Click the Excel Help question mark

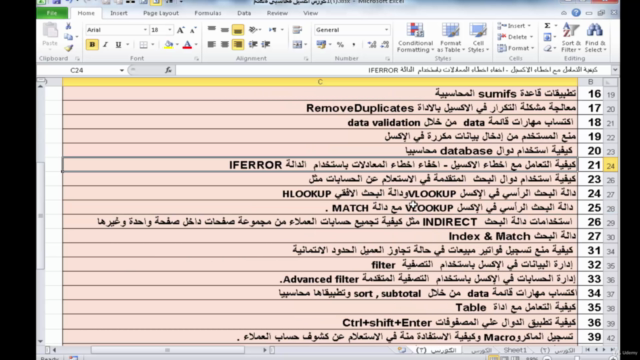576,13
